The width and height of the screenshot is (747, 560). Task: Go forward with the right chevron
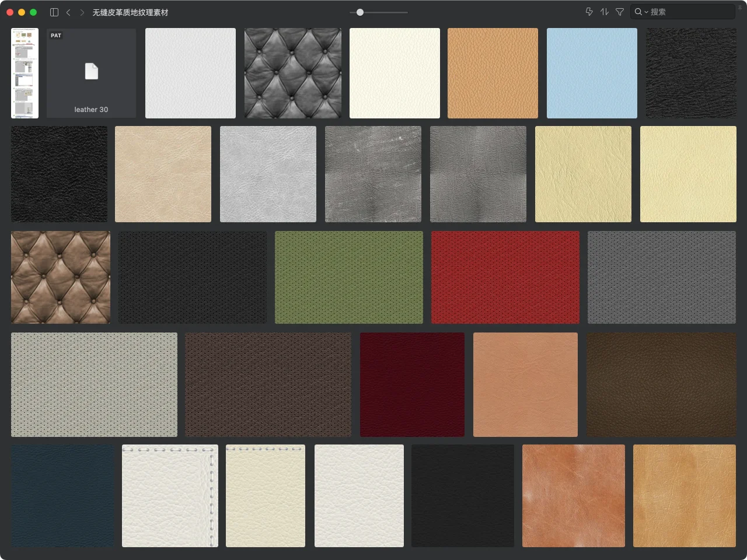pos(82,12)
